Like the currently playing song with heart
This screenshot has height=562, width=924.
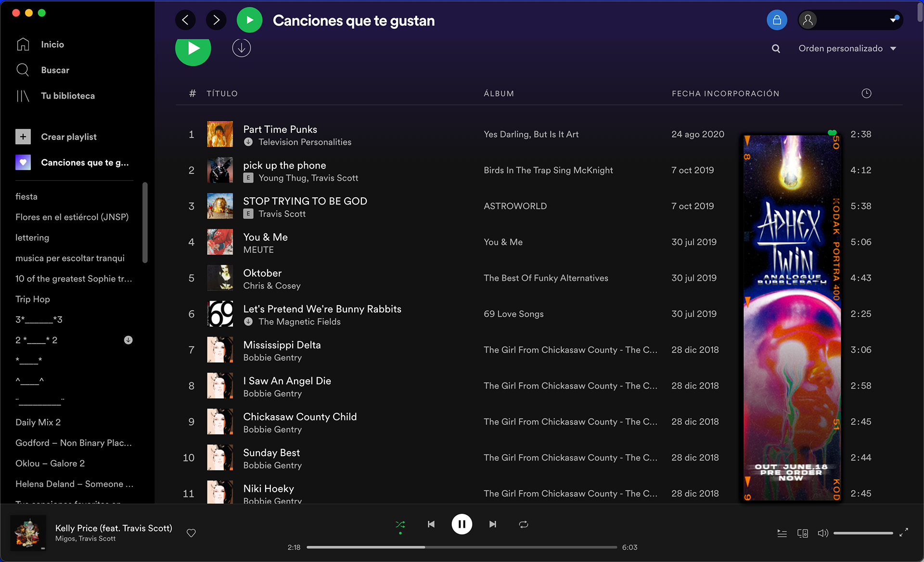point(191,533)
